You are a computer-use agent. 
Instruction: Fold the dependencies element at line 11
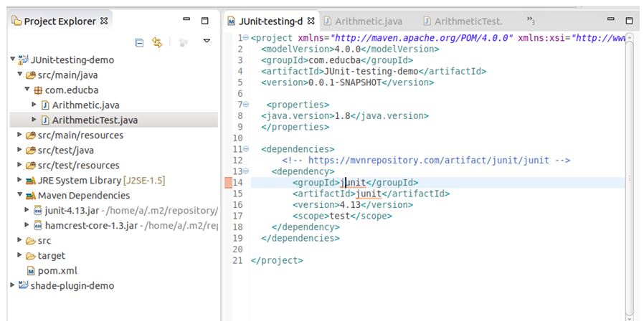pyautogui.click(x=245, y=148)
